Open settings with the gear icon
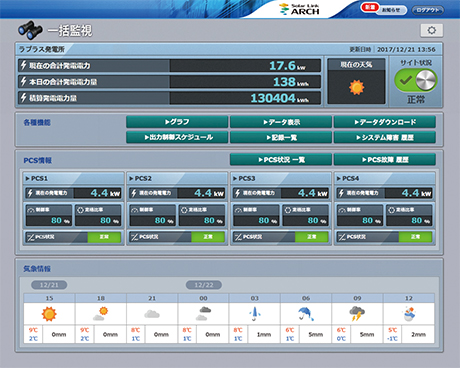Viewport: 460px width, 368px height. (431, 30)
